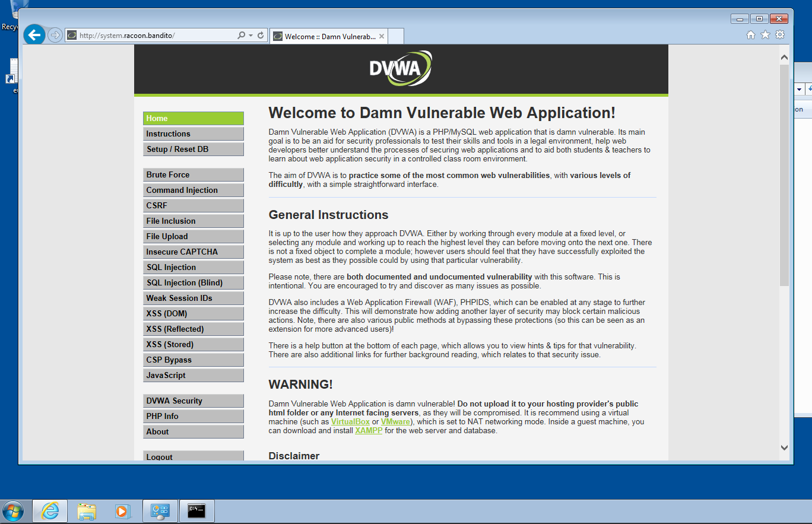Screen dimensions: 812x524
Task: Open Command Prompt from the taskbar
Action: [x=196, y=511]
